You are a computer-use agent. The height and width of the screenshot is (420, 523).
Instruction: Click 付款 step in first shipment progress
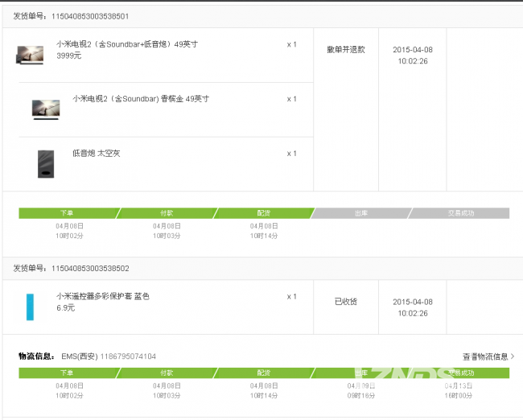coord(167,213)
